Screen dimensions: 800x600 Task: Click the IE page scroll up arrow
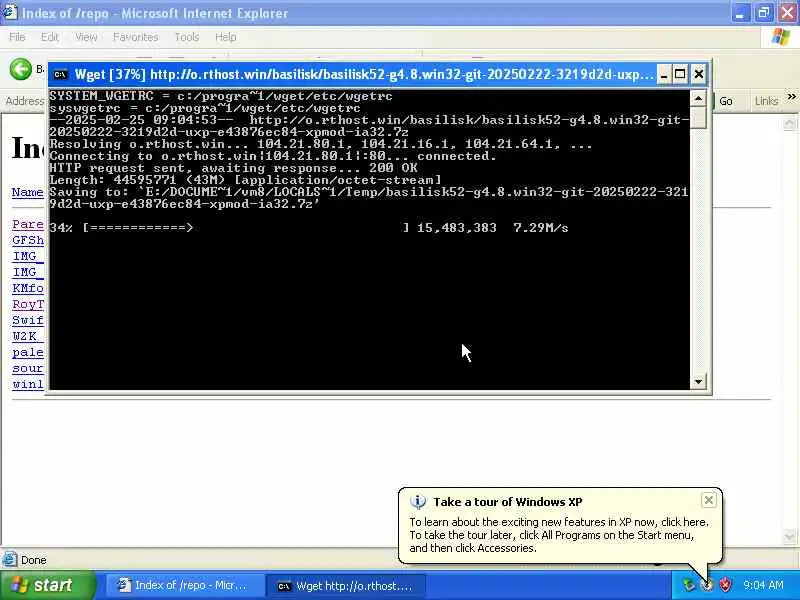click(x=789, y=123)
